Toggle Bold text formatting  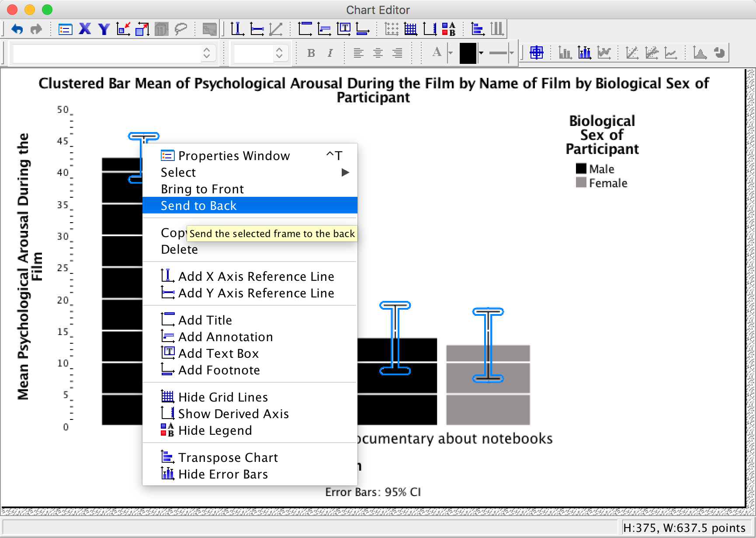coord(311,53)
